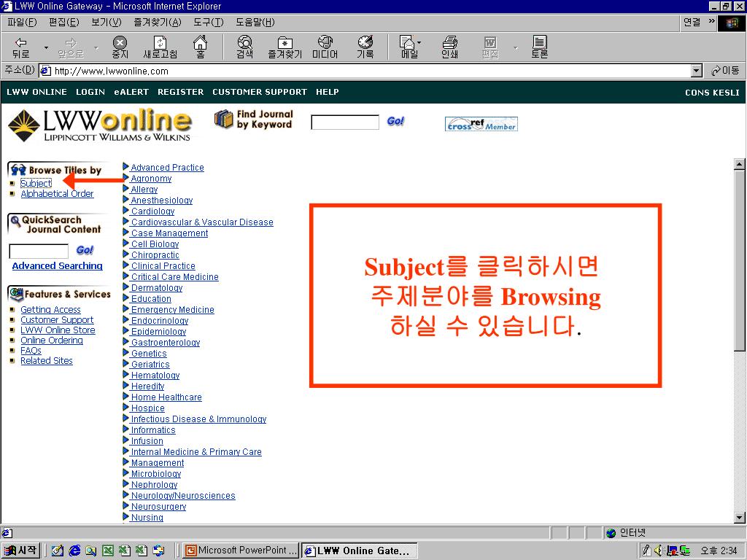Open the 즐겨찾기(A) menu
Image resolution: width=747 pixels, height=560 pixels.
tap(158, 23)
